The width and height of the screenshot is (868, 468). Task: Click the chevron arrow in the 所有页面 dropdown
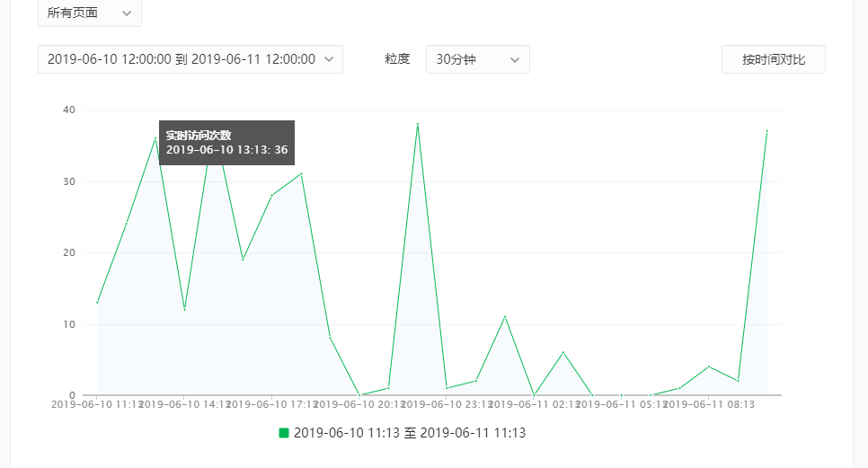(127, 13)
